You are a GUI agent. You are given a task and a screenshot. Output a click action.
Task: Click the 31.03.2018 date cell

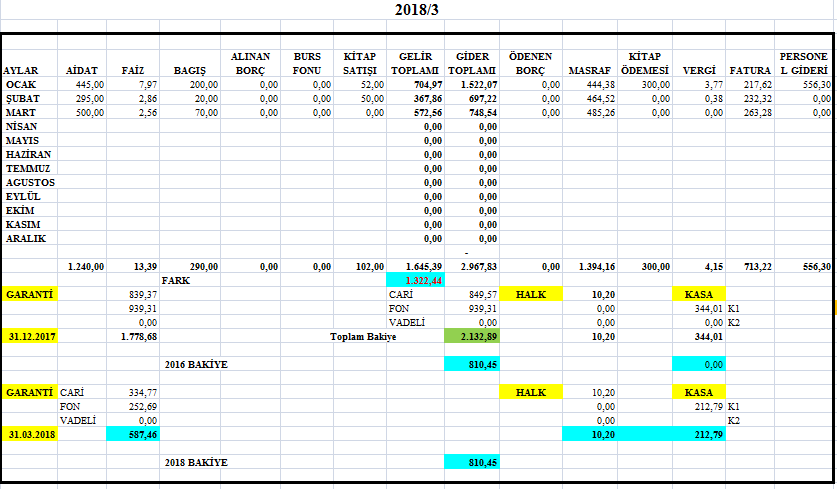coord(29,434)
